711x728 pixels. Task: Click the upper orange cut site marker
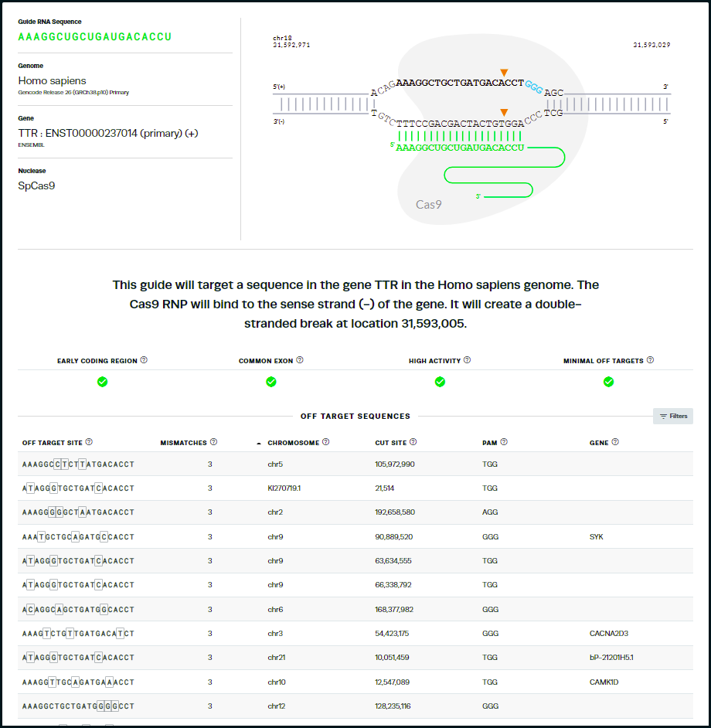coord(504,72)
